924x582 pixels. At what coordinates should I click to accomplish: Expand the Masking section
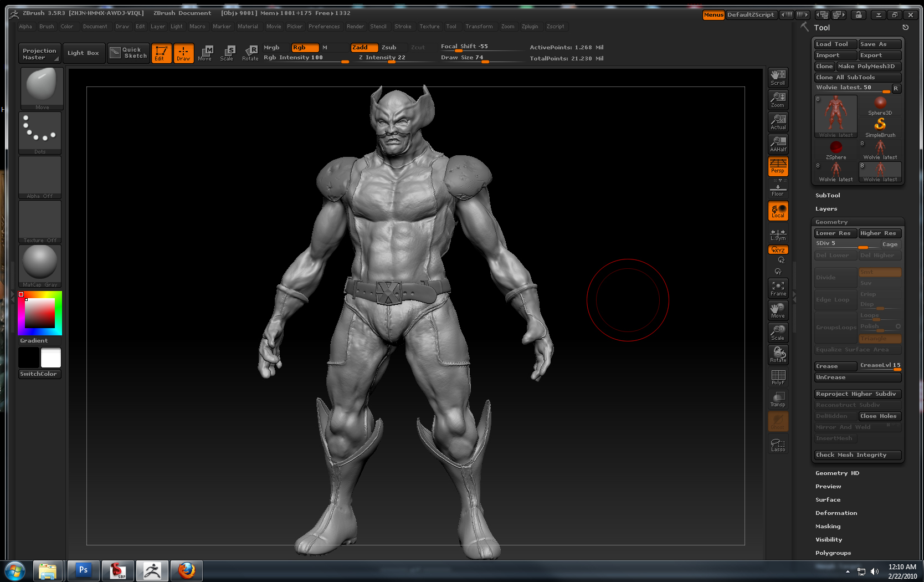point(828,527)
